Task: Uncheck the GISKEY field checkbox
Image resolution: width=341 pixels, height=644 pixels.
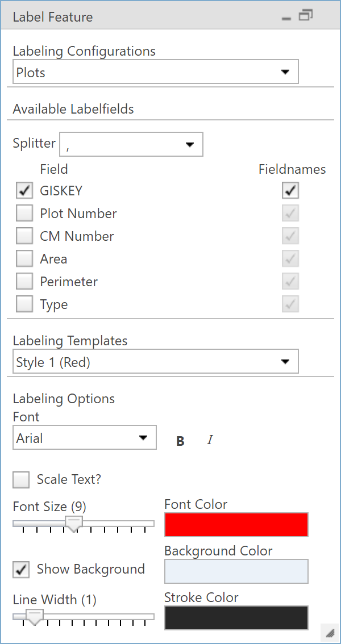Action: pos(23,190)
